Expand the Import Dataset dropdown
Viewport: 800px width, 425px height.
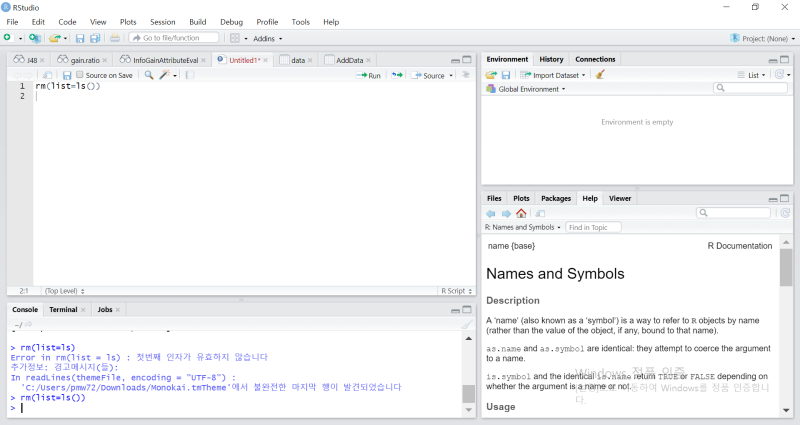555,75
